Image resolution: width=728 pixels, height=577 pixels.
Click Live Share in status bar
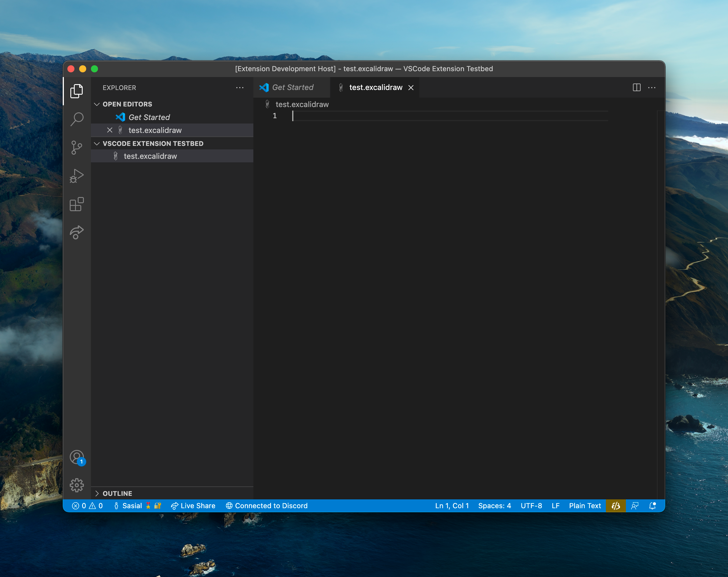[x=193, y=506]
